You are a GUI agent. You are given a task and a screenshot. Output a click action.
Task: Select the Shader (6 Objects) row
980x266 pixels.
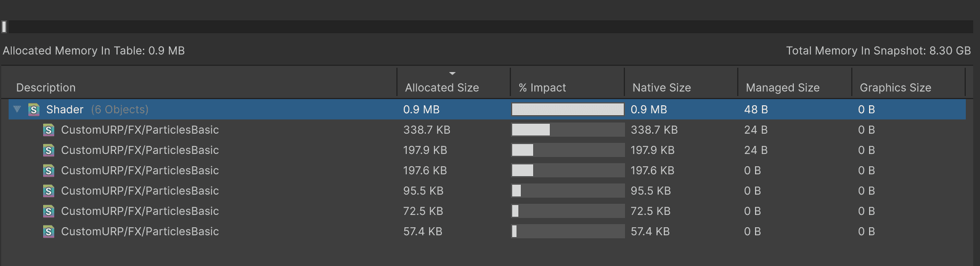[487, 110]
